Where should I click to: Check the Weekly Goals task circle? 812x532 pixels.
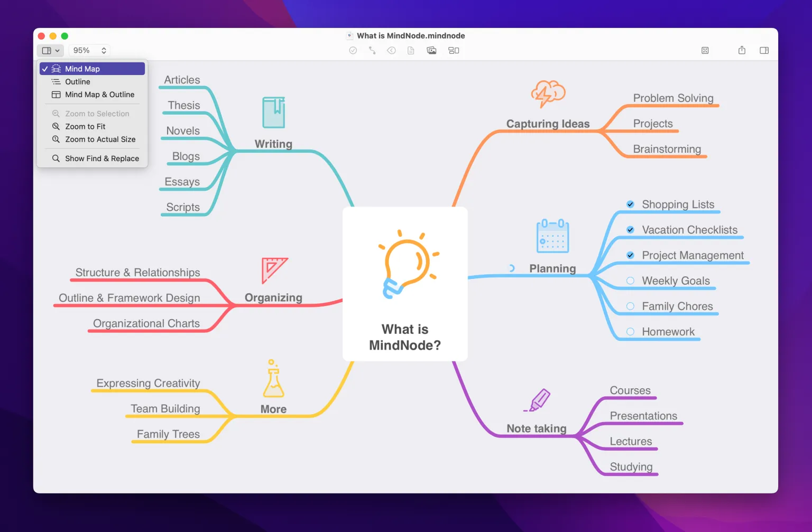[x=630, y=281]
